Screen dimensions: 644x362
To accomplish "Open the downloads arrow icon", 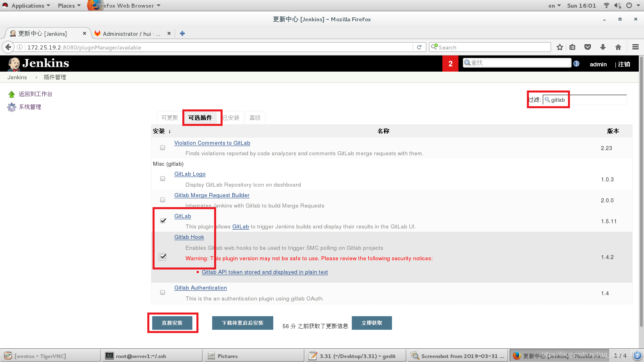I will tap(603, 47).
